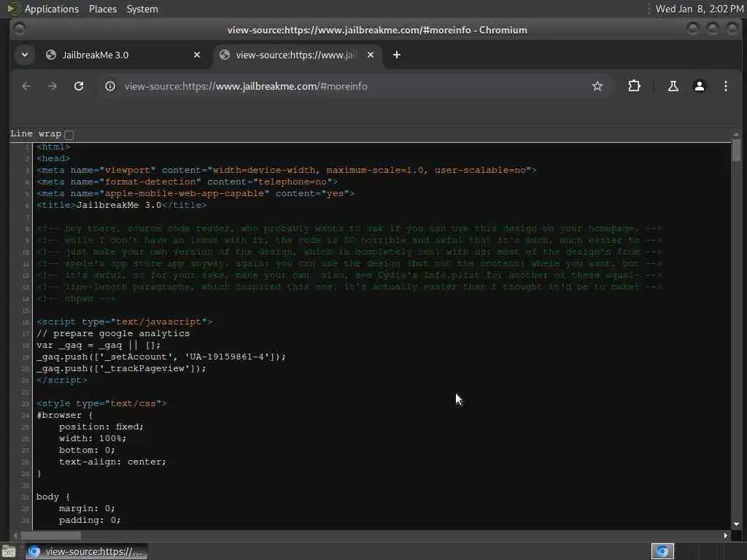This screenshot has width=747, height=560.
Task: Click the '<head>' tag on line 2
Action: tap(53, 158)
